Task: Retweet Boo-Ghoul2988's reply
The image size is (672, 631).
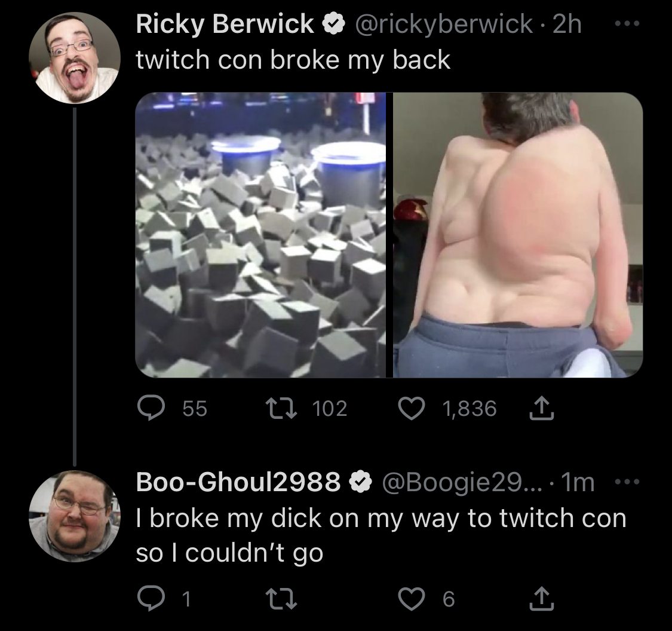Action: point(281,598)
